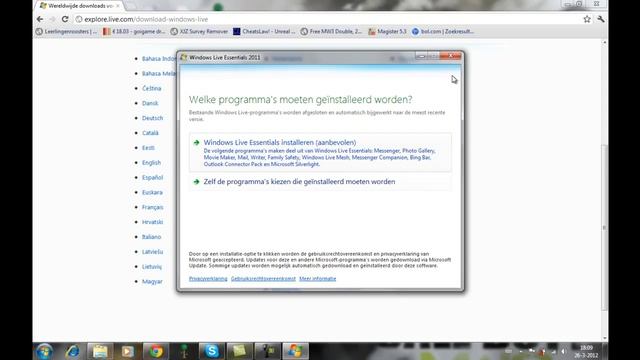This screenshot has width=640, height=360.
Task: Select the Italiano language link
Action: click(x=151, y=237)
